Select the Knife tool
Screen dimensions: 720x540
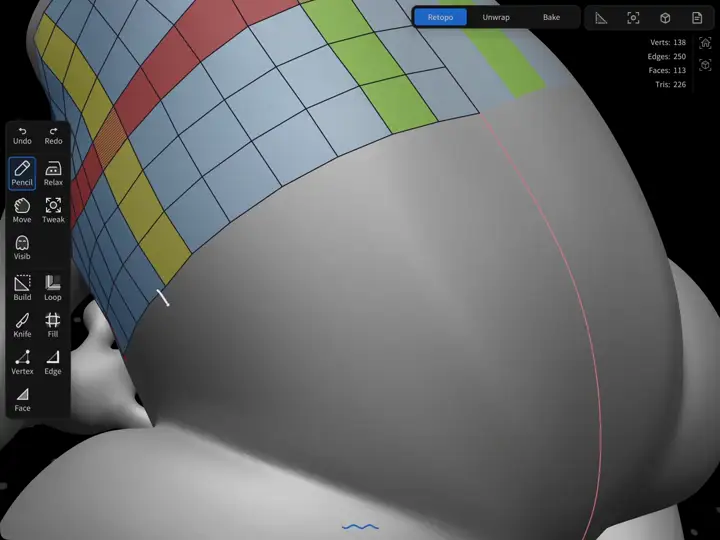click(22, 325)
